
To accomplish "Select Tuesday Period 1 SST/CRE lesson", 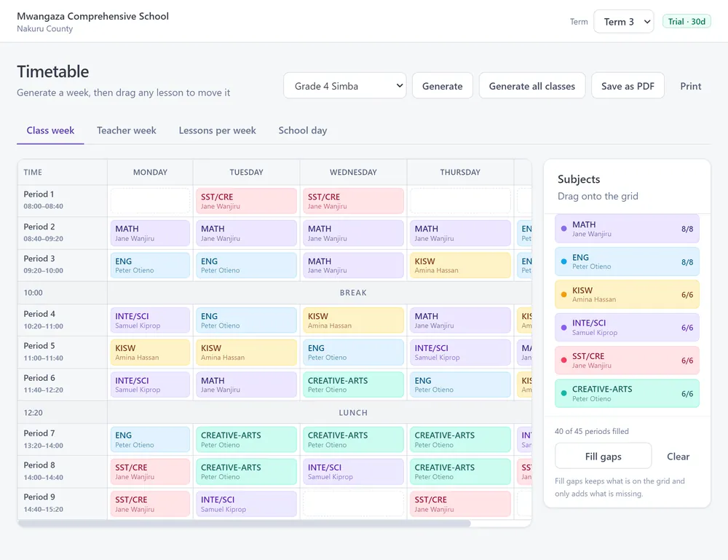I will point(246,200).
